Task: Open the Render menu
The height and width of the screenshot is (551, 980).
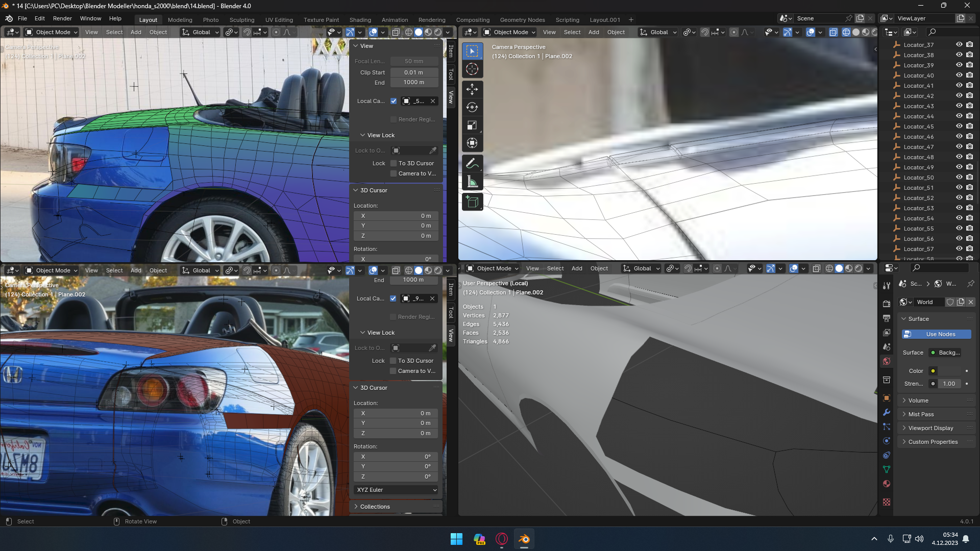Action: pyautogui.click(x=62, y=18)
